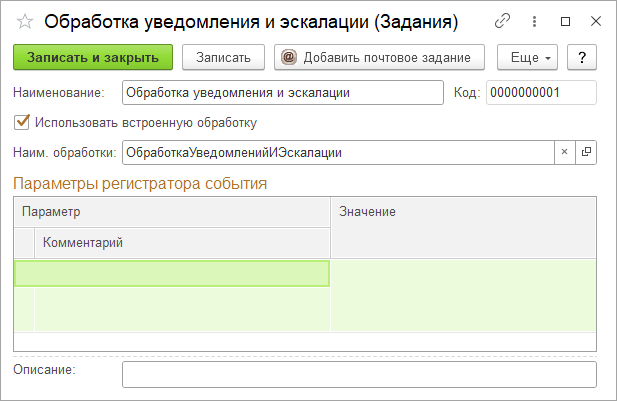Expand the Еще dropdown menu
The height and width of the screenshot is (401, 617).
[x=531, y=57]
